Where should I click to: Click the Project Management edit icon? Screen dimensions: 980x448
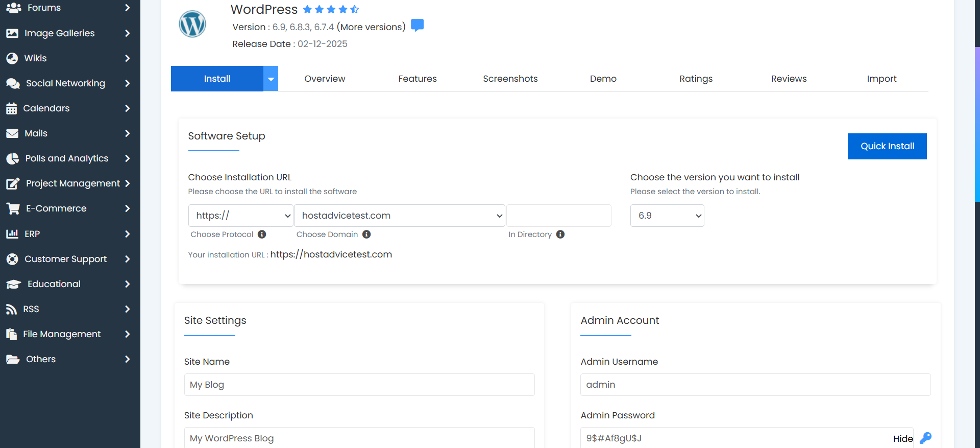click(x=13, y=183)
